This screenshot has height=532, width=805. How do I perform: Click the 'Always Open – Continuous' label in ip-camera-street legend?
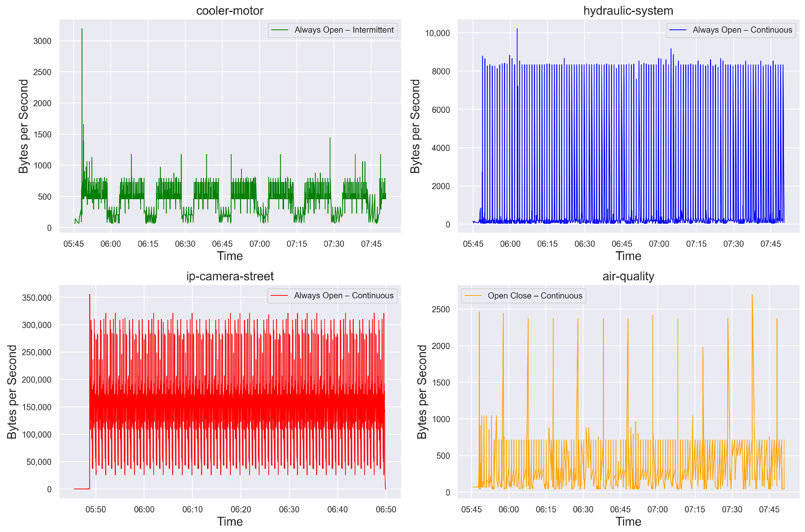(x=344, y=296)
